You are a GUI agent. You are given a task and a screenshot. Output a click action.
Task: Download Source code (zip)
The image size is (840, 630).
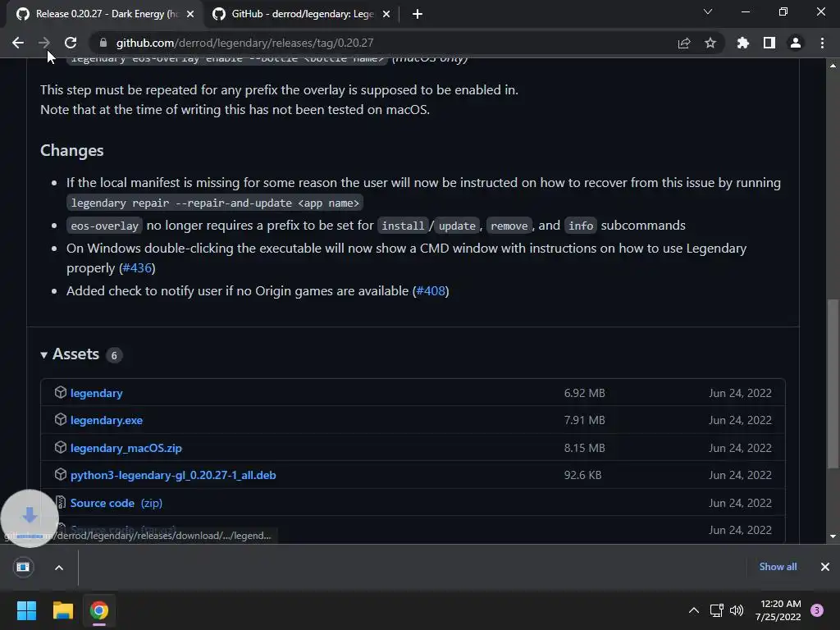click(x=116, y=503)
